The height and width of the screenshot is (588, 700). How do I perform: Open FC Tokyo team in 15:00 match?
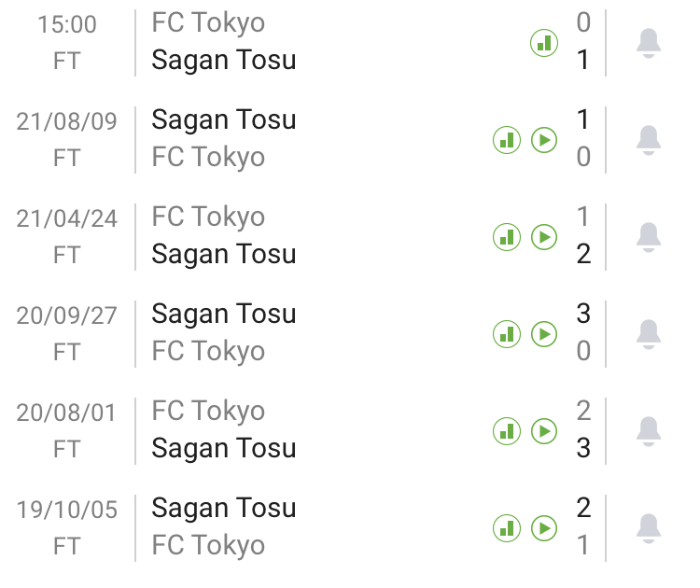[208, 23]
